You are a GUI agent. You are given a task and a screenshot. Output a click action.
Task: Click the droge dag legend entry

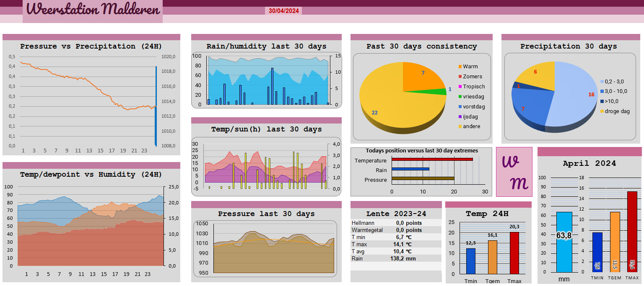point(617,111)
